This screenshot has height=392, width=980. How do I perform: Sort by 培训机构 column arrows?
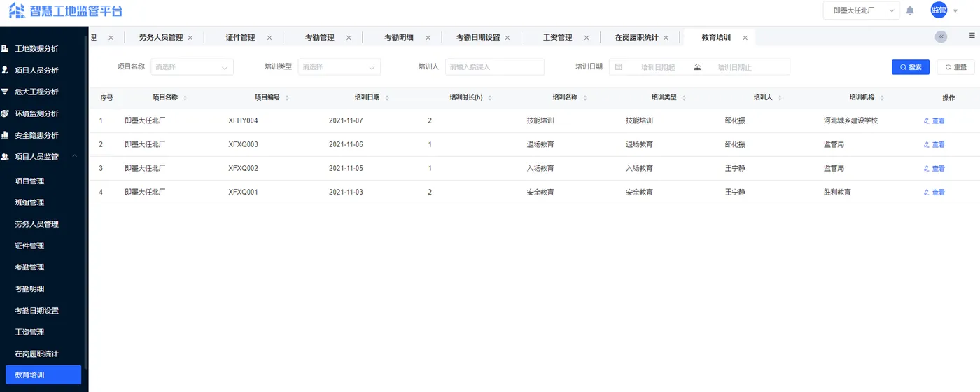point(882,98)
